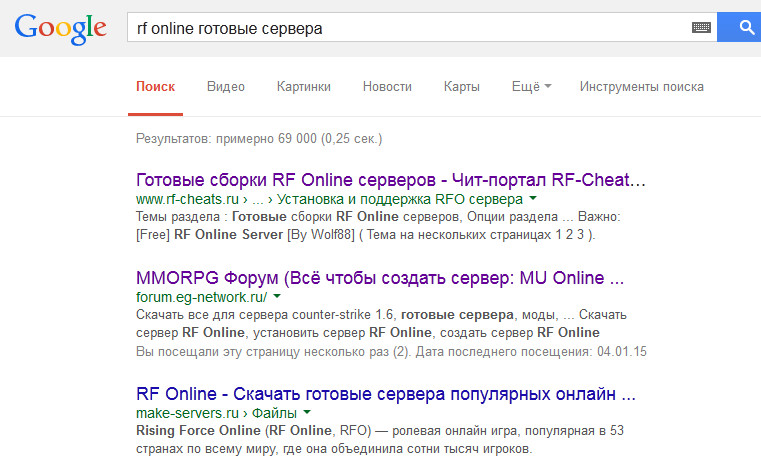
Task: Open the on-screen keyboard icon
Action: click(x=701, y=28)
